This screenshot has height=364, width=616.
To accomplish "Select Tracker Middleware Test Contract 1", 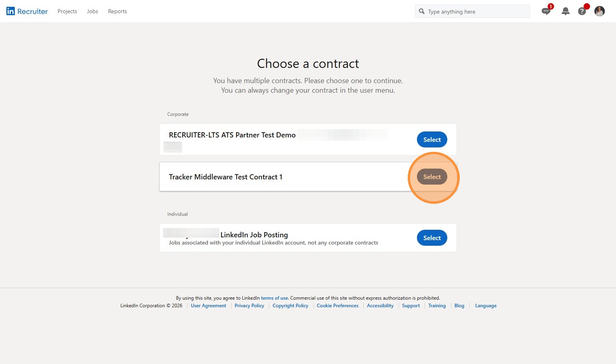I will click(432, 177).
